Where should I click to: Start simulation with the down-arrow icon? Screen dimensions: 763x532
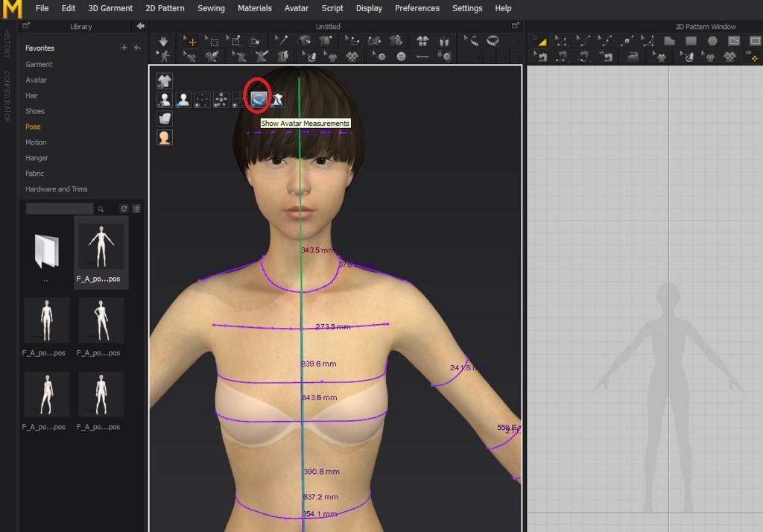pyautogui.click(x=163, y=42)
